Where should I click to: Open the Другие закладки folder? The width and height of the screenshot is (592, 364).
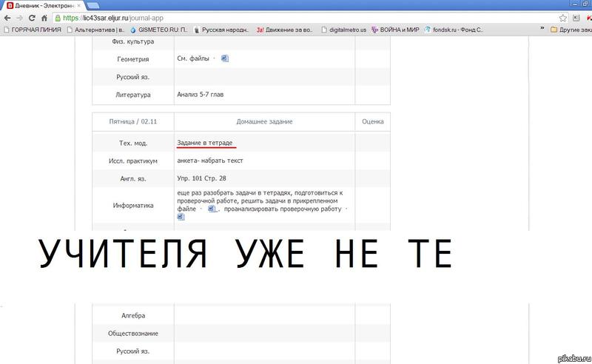pyautogui.click(x=571, y=30)
